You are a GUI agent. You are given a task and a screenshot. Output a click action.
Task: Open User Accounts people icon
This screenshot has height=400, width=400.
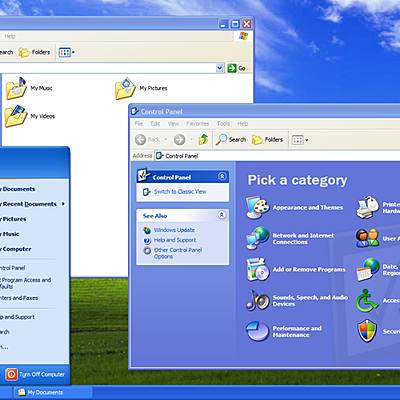pos(368,238)
